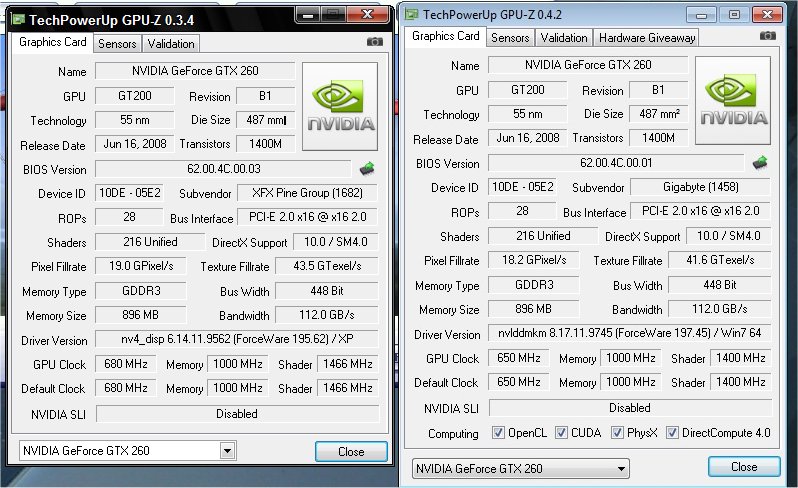Open the Hardware Giveaway tab
The height and width of the screenshot is (488, 798).
(x=647, y=38)
